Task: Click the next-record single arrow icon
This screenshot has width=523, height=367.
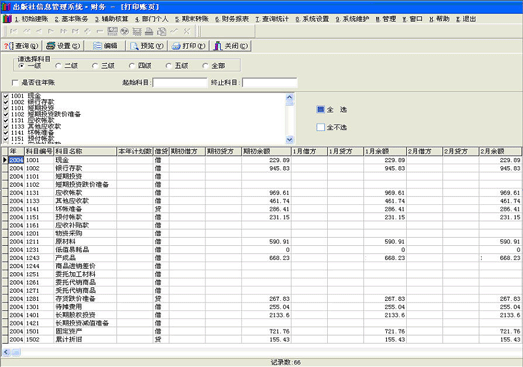Action: pyautogui.click(x=51, y=31)
